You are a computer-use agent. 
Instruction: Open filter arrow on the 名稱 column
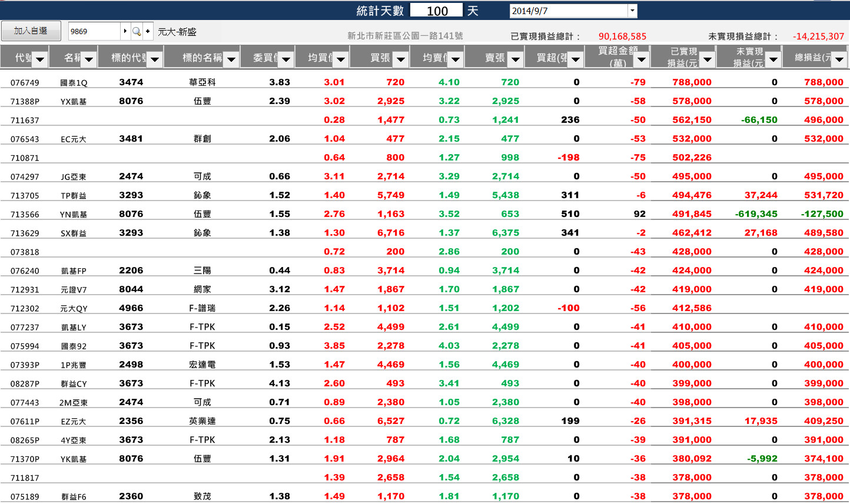pos(89,59)
